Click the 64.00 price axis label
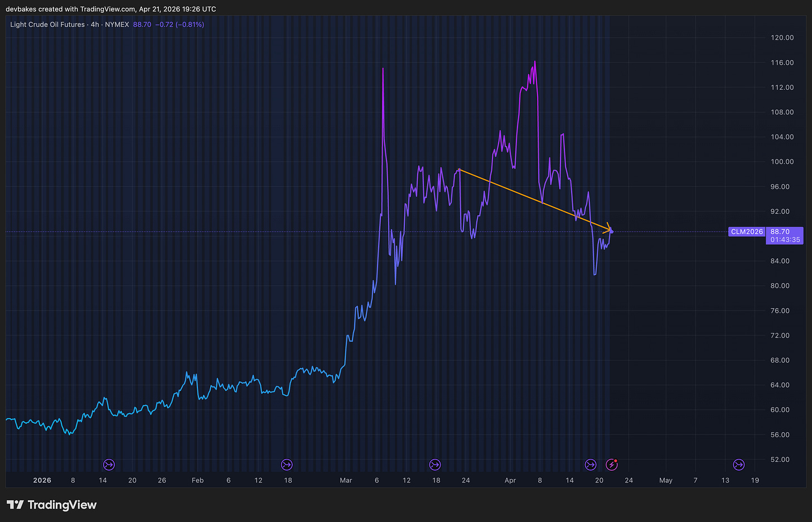The width and height of the screenshot is (812, 522). pyautogui.click(x=780, y=385)
